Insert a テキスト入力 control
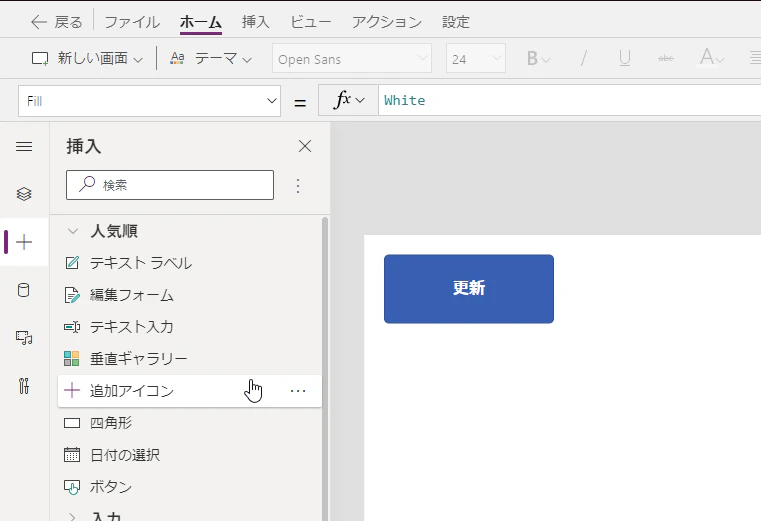 [190, 327]
